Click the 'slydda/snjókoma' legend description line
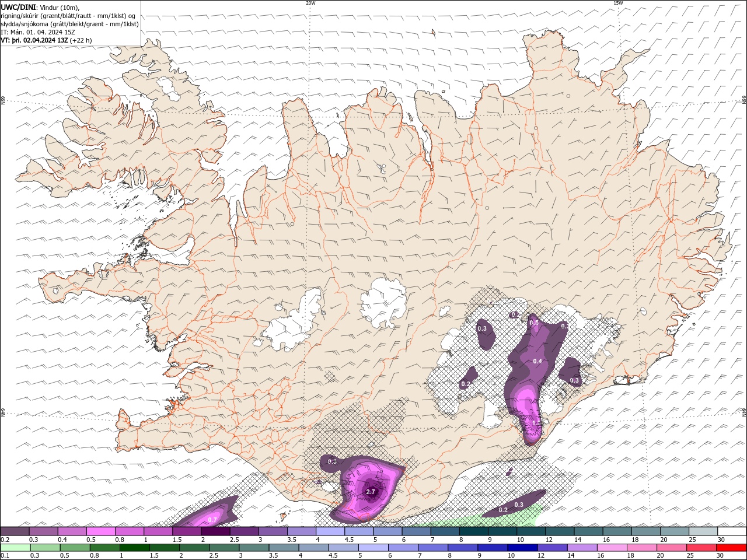 coord(70,24)
